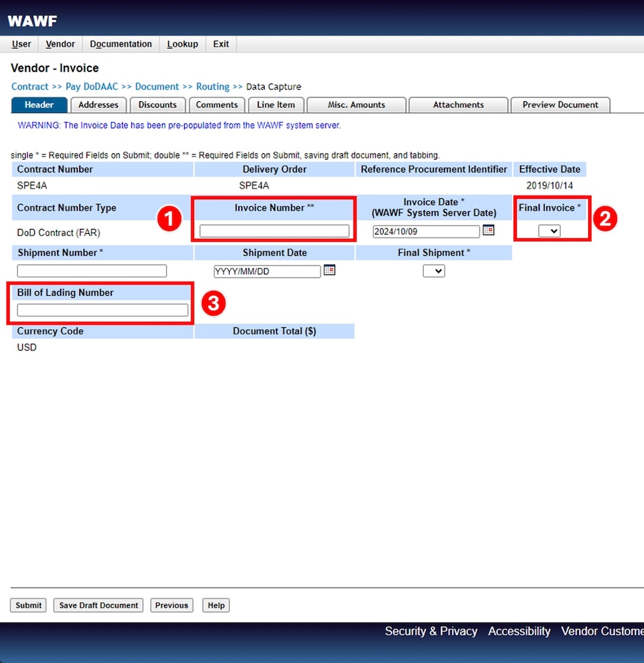644x663 pixels.
Task: Click the DoD Contract (FAR) text
Action: click(x=58, y=233)
